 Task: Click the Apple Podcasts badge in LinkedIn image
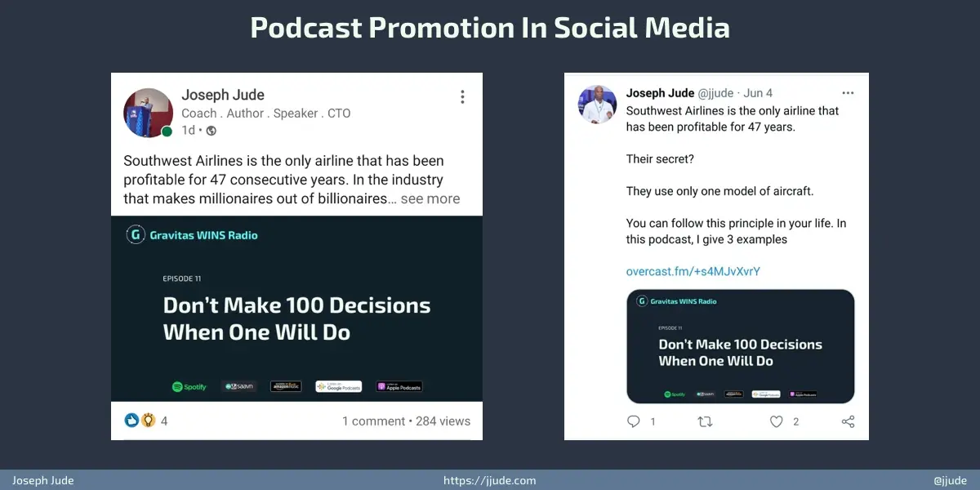coord(399,386)
